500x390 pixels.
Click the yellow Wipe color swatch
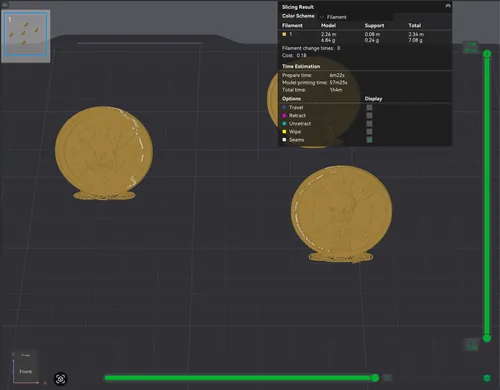click(284, 132)
